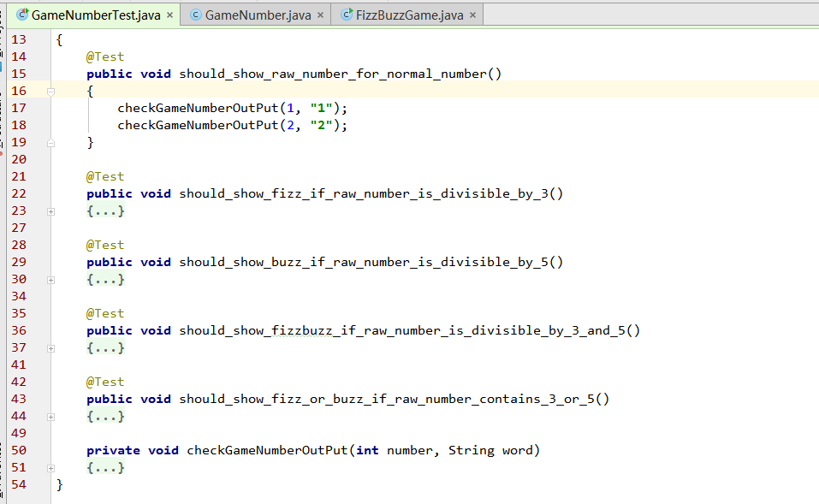Click method name should_show_raw_number_for_normal_number
The height and width of the screenshot is (504, 819).
tap(333, 74)
